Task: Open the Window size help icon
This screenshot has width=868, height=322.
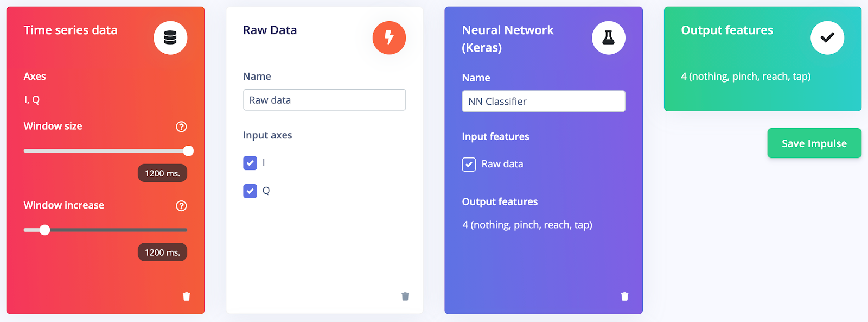Action: point(181,127)
